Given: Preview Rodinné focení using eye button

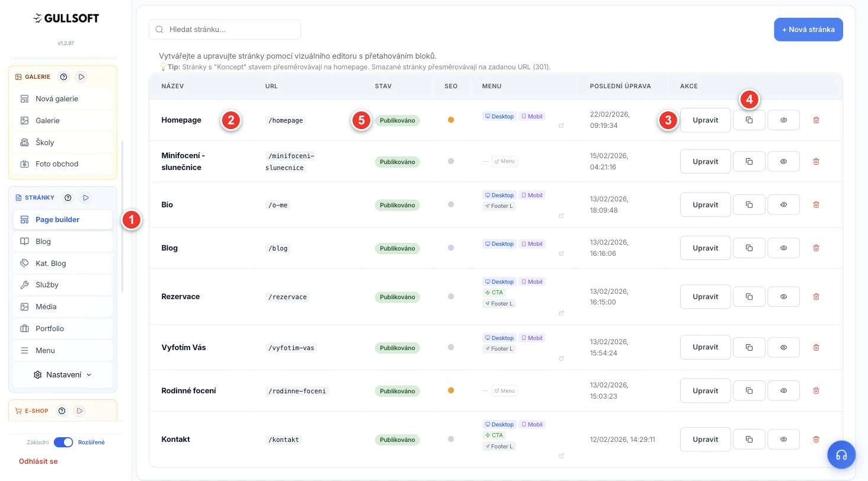Looking at the screenshot, I should point(783,390).
